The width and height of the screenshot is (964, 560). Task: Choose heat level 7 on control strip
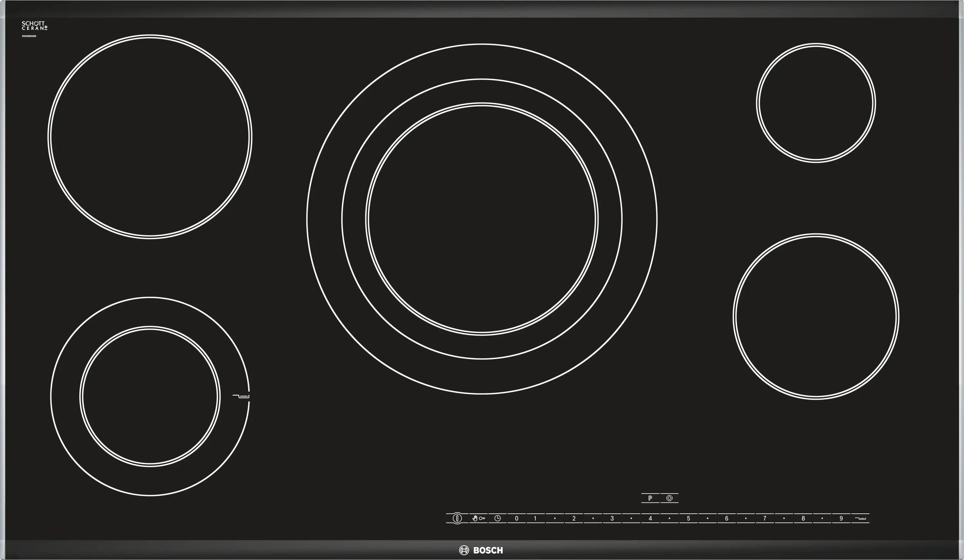click(x=764, y=518)
